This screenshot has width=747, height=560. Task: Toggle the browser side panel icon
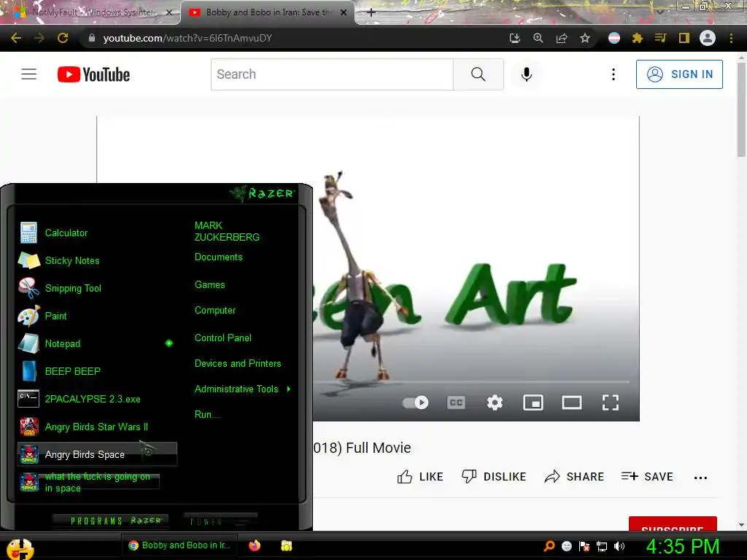684,38
